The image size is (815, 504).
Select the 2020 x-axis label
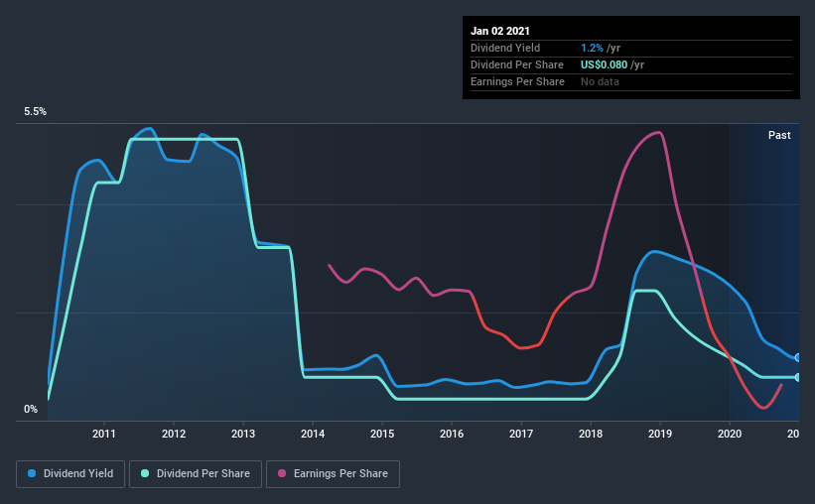point(730,434)
